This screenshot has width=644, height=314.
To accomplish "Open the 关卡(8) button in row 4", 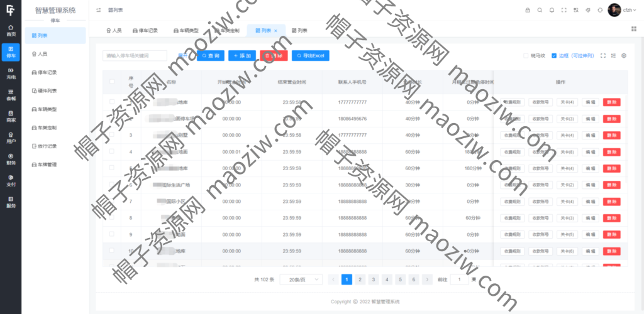I will [568, 152].
